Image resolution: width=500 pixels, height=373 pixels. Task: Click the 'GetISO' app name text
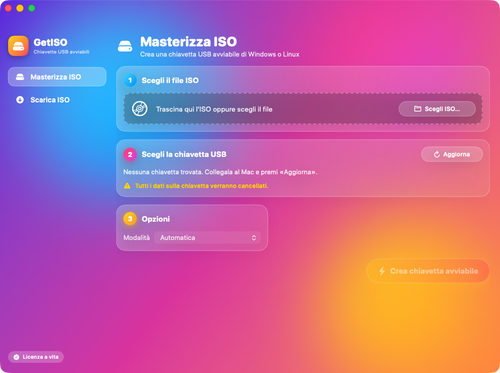(50, 42)
